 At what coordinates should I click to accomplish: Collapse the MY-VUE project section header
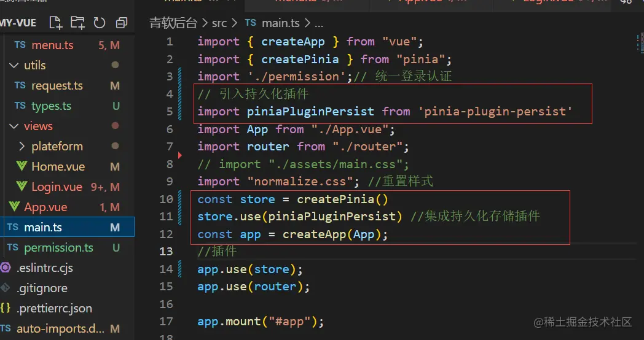(18, 23)
